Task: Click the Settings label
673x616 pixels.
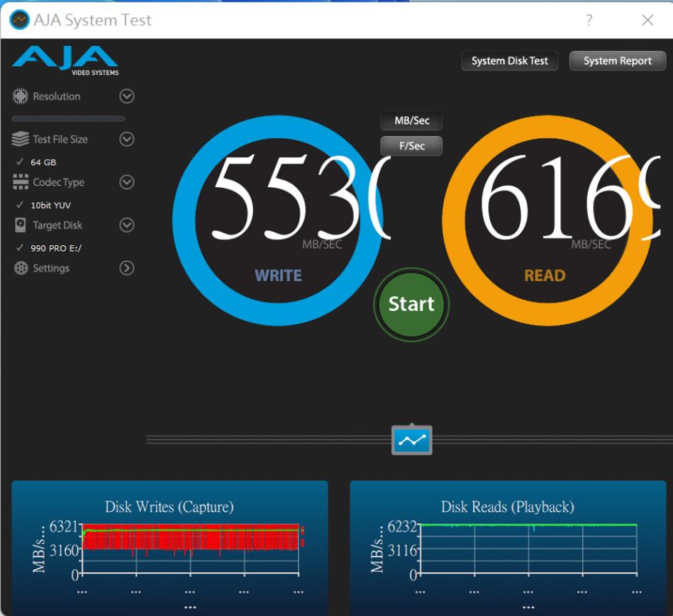Action: 51,268
